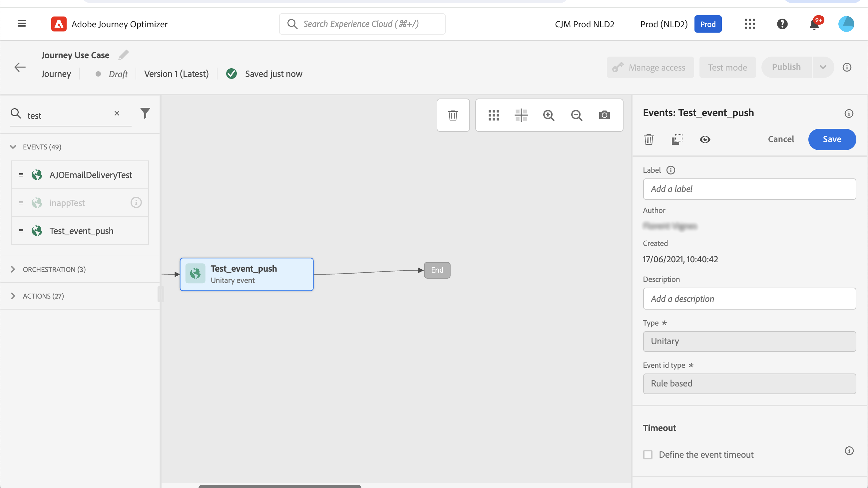Open the filter funnel in left palette
868x488 pixels.
(x=145, y=113)
